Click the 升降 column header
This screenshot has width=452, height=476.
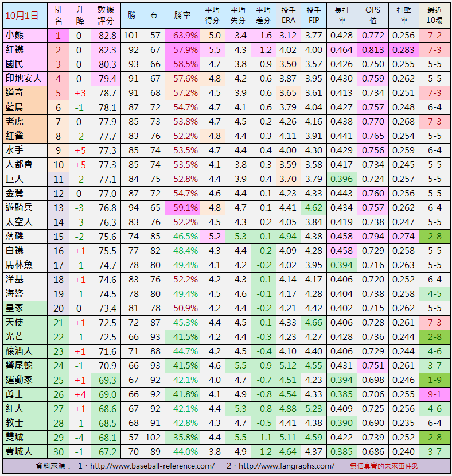click(80, 16)
